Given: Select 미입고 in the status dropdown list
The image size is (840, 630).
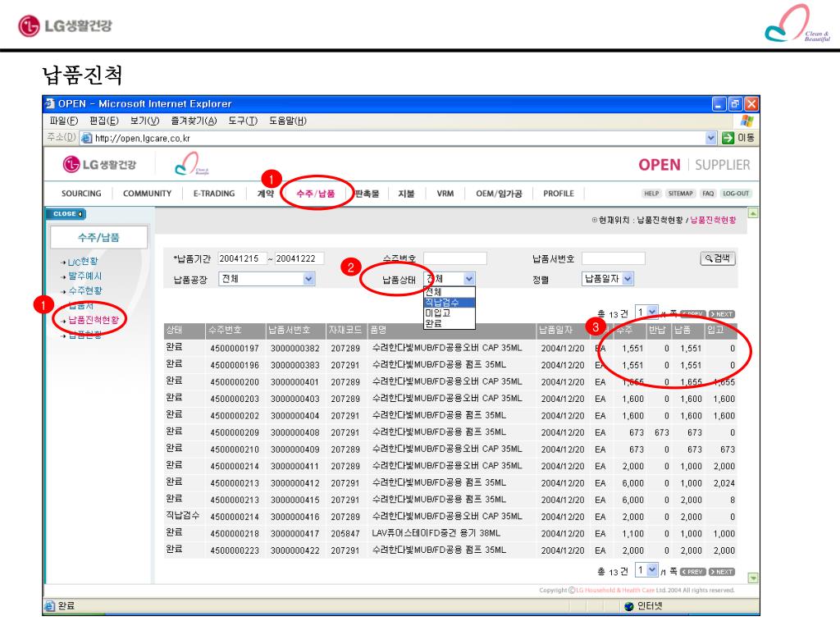Looking at the screenshot, I should [450, 313].
